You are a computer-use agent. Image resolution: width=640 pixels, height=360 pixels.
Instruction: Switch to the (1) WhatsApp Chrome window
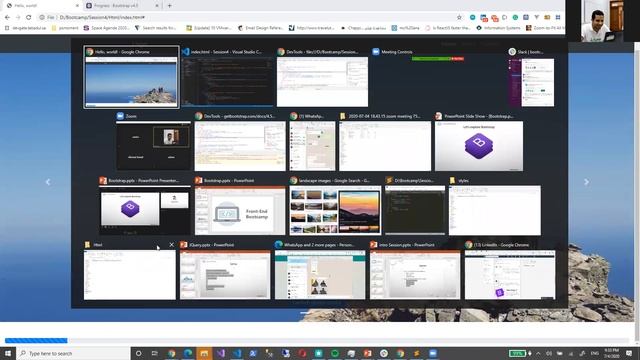click(313, 142)
